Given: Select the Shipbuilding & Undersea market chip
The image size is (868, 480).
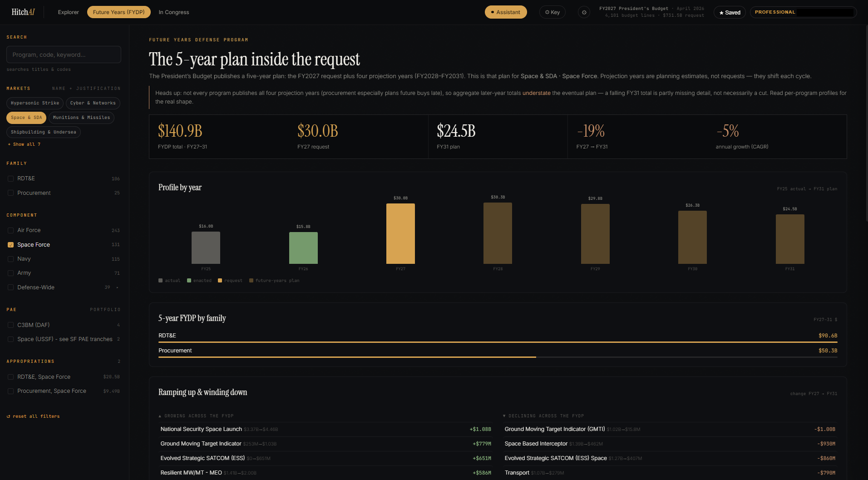Looking at the screenshot, I should [x=44, y=132].
